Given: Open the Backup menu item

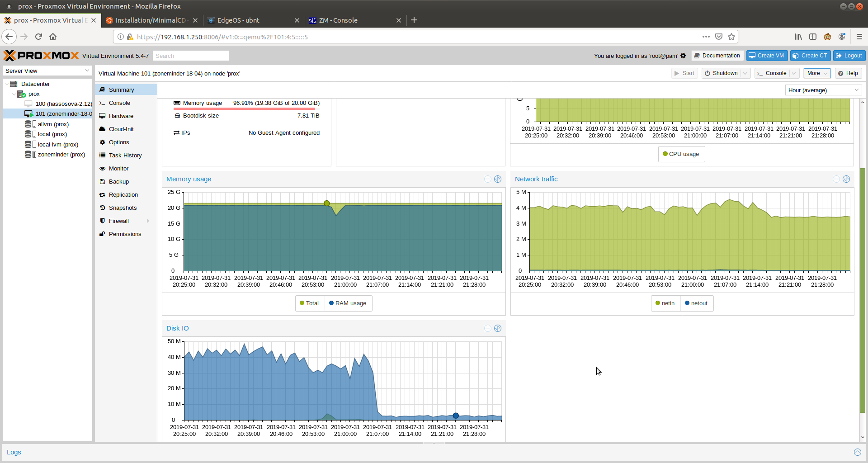Looking at the screenshot, I should pos(126,182).
